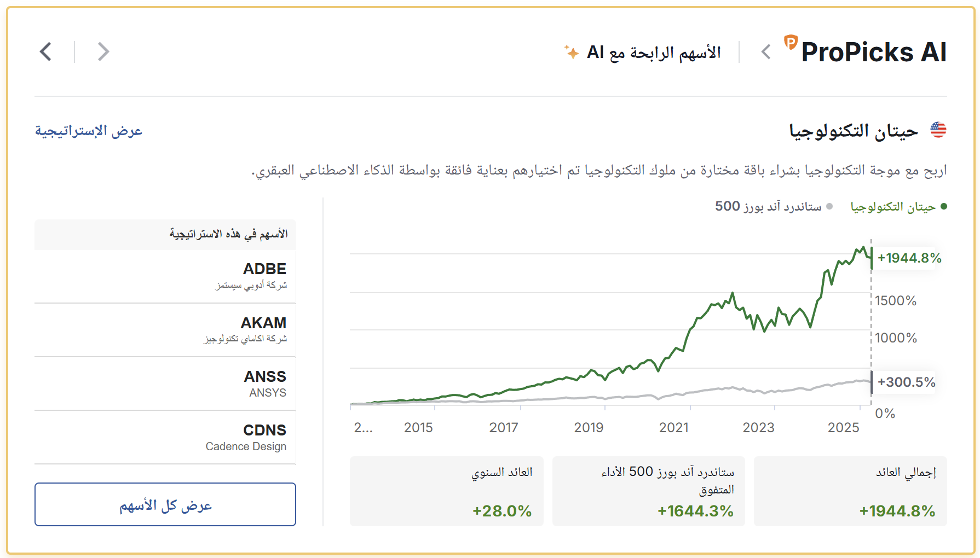The height and width of the screenshot is (558, 980).
Task: Select the ANSS ANSYS stock row
Action: click(x=165, y=383)
